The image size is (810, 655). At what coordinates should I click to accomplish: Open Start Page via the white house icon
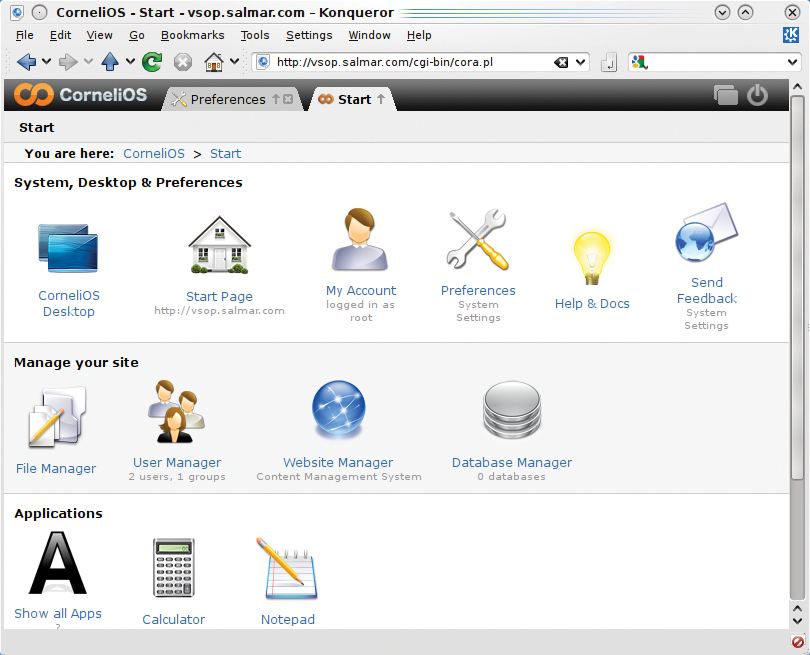220,245
